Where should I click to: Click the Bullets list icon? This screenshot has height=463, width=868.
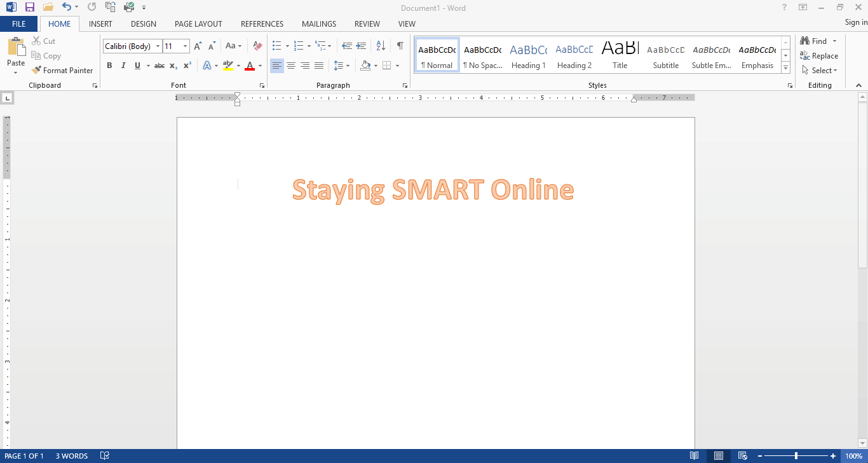coord(277,46)
